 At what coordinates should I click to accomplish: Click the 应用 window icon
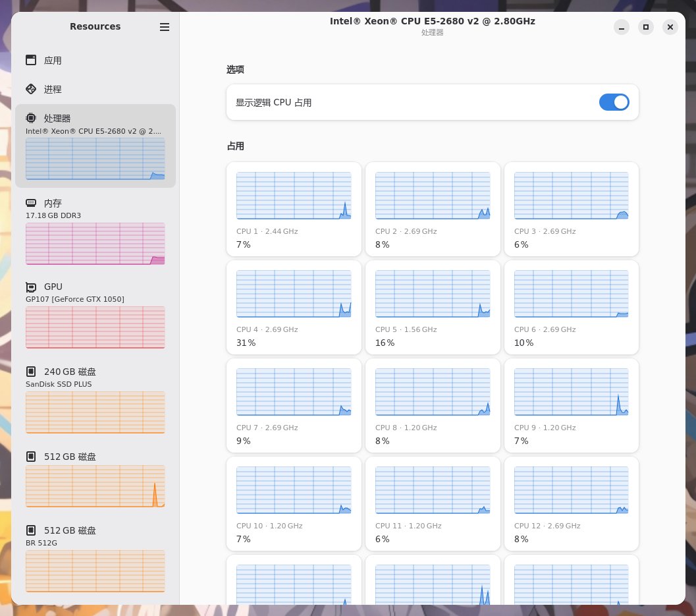[31, 60]
